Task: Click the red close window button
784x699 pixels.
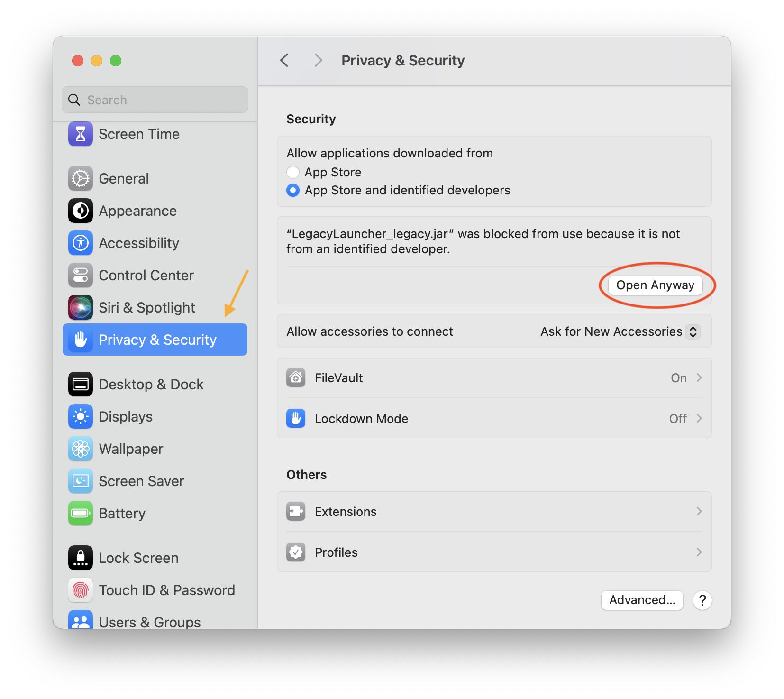Action: tap(78, 61)
